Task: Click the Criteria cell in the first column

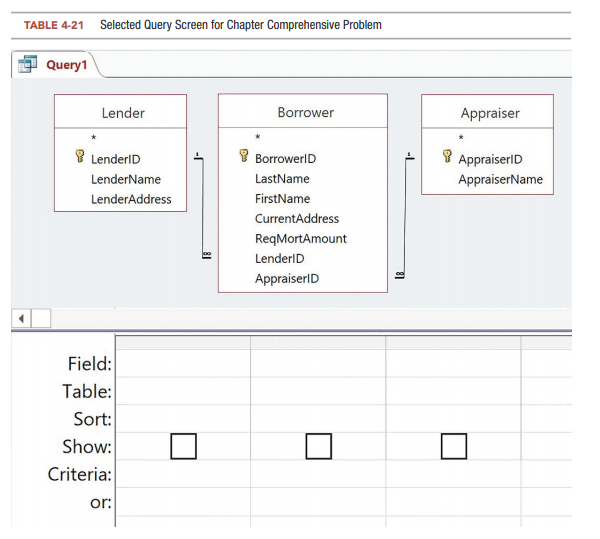Action: pyautogui.click(x=183, y=474)
